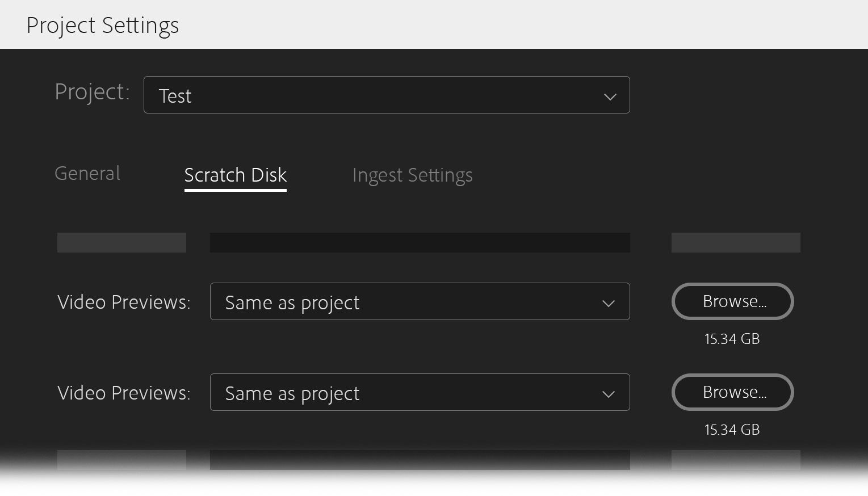Click the chevron on second Video Previews dropdown
Image resolution: width=868 pixels, height=496 pixels.
click(608, 394)
